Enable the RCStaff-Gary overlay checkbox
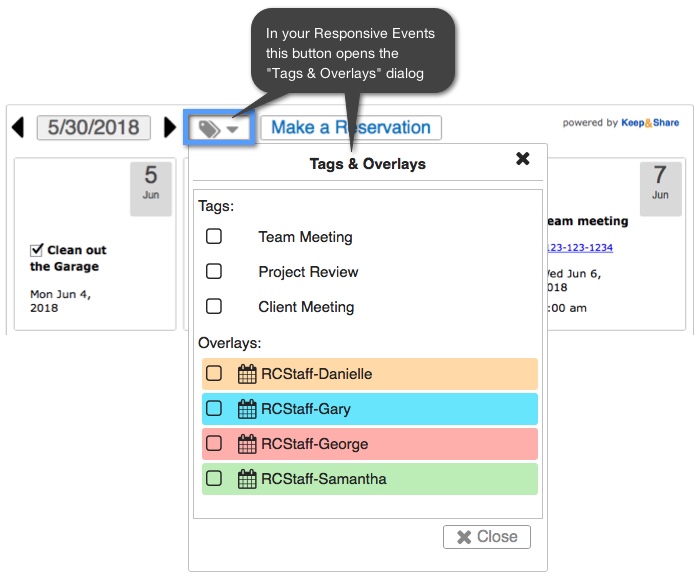The image size is (700, 580). tap(214, 408)
